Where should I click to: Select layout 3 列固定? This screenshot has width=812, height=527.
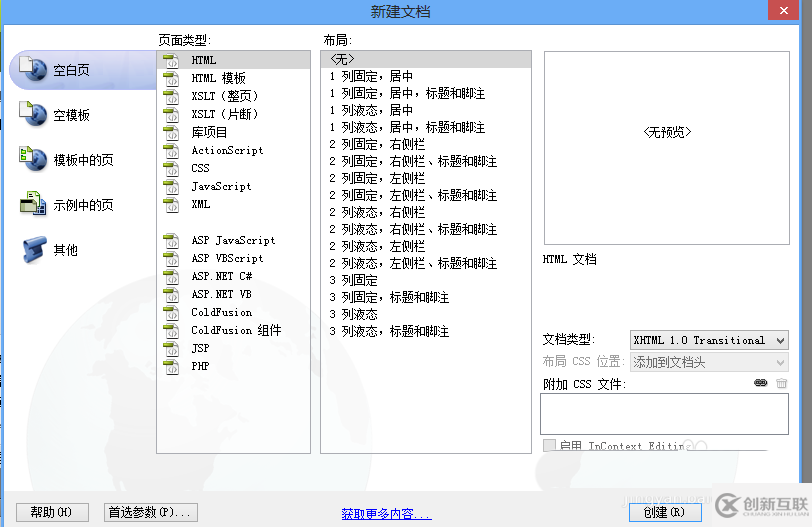426,280
